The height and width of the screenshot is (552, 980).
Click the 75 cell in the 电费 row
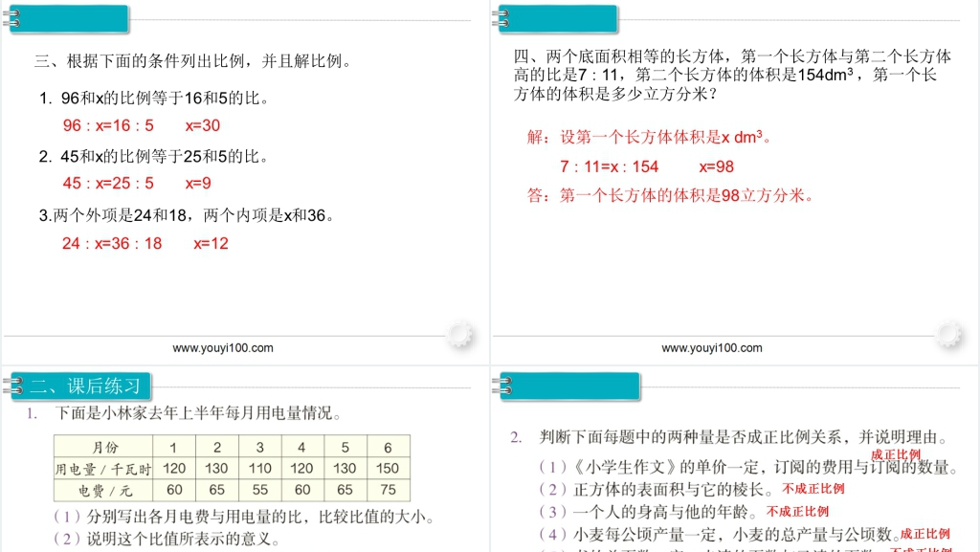[388, 490]
